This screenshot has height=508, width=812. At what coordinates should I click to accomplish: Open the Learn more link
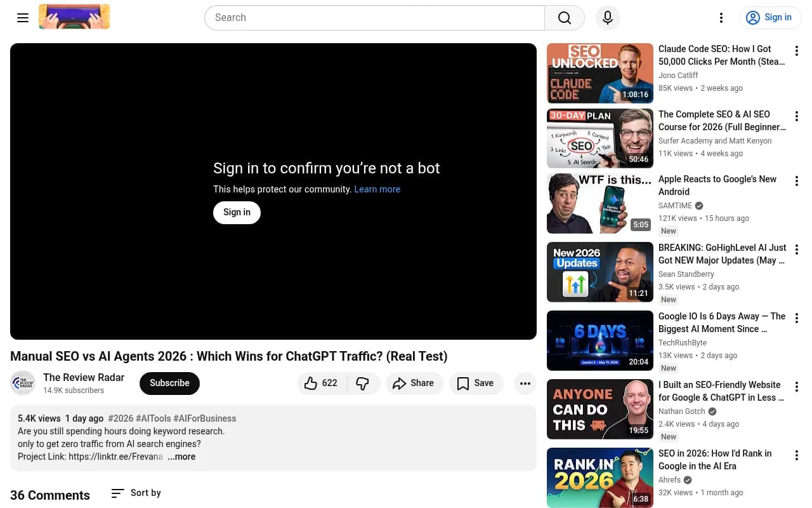click(377, 189)
